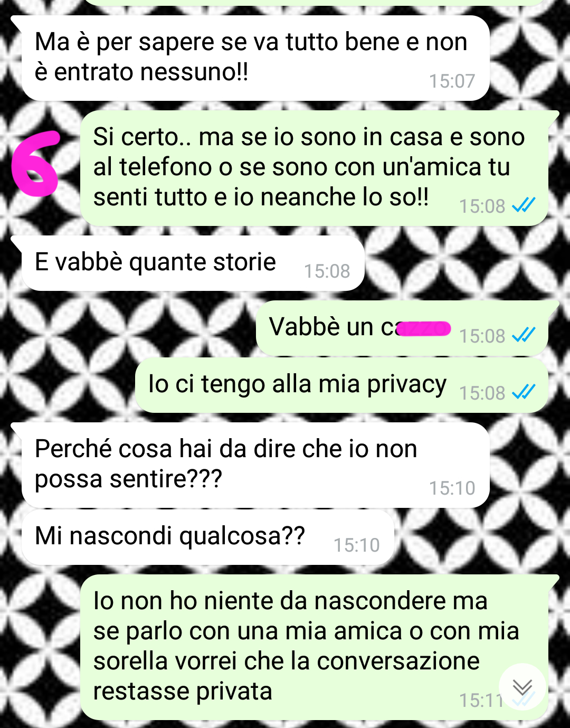Select message 'Mi nascondi qualcosa??'

208,537
